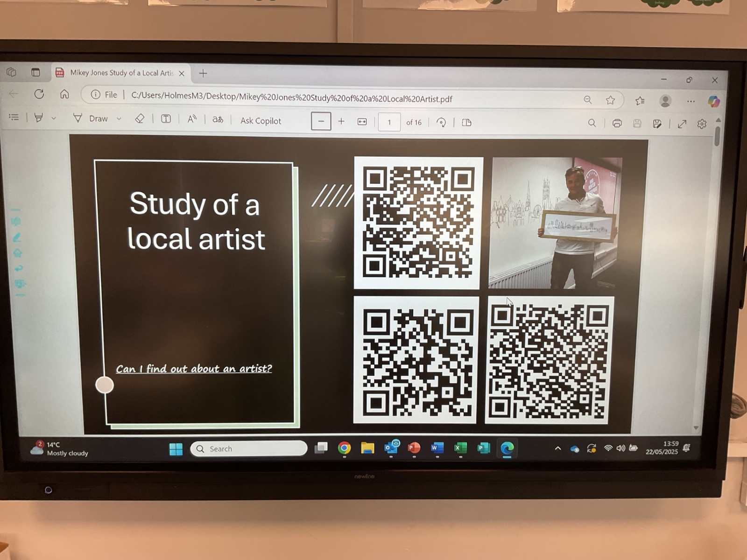
Task: Select the Erase tool
Action: (x=140, y=119)
